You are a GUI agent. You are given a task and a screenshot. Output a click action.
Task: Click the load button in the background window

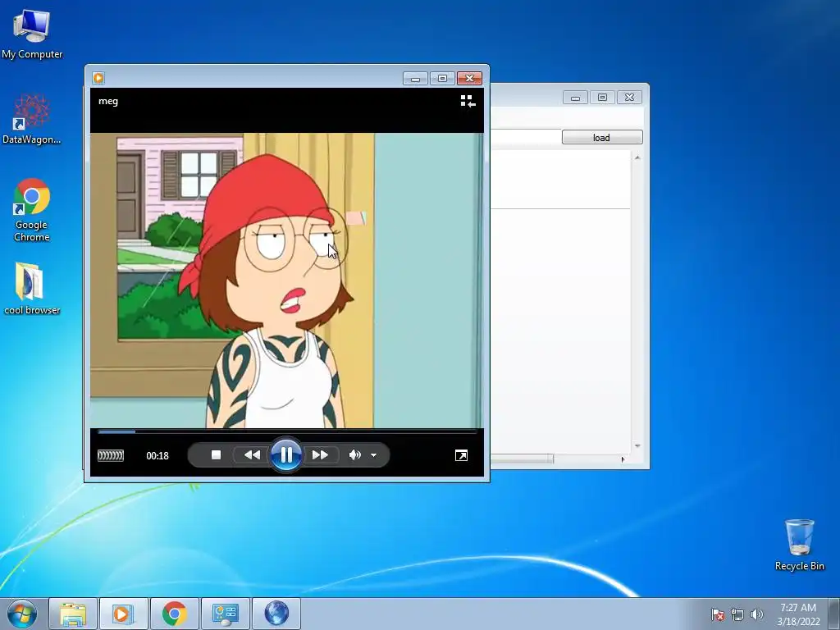[x=602, y=138]
